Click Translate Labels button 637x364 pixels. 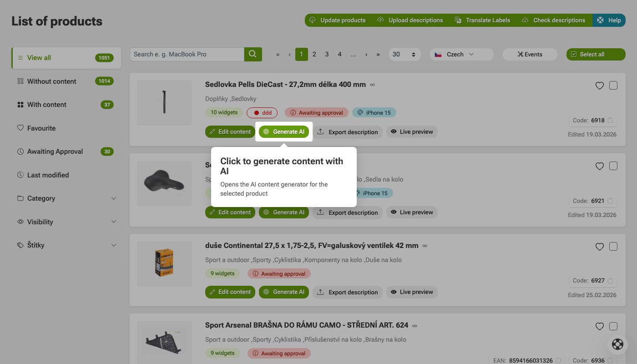(483, 20)
